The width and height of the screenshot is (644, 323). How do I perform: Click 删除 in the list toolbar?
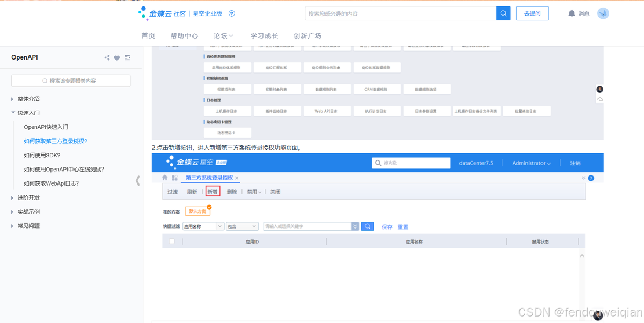232,192
